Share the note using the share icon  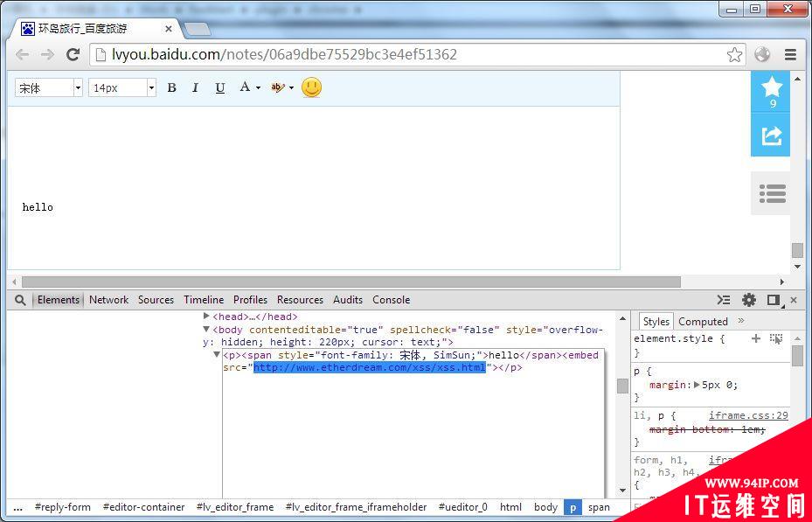click(x=771, y=136)
